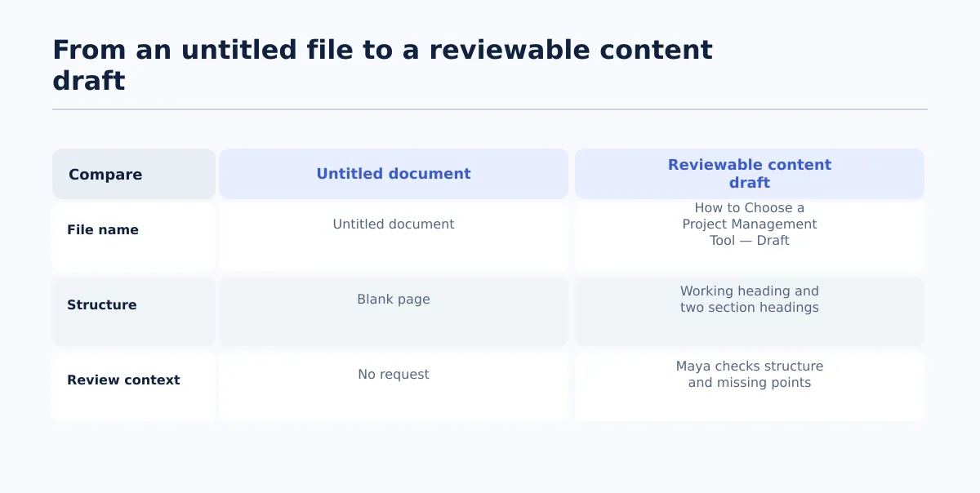
Task: Click the 'Untitled document' cell in File name row
Action: [x=394, y=237]
